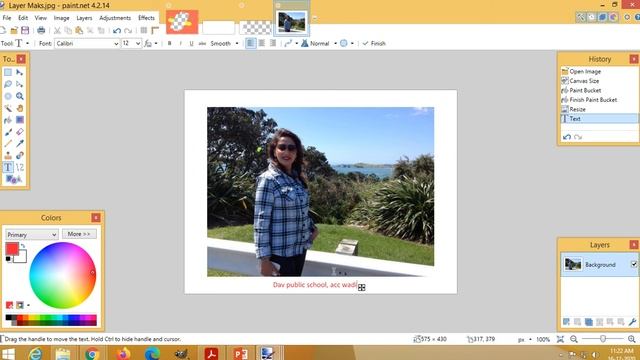The width and height of the screenshot is (640, 360).
Task: Open the Edit menu
Action: 23,18
